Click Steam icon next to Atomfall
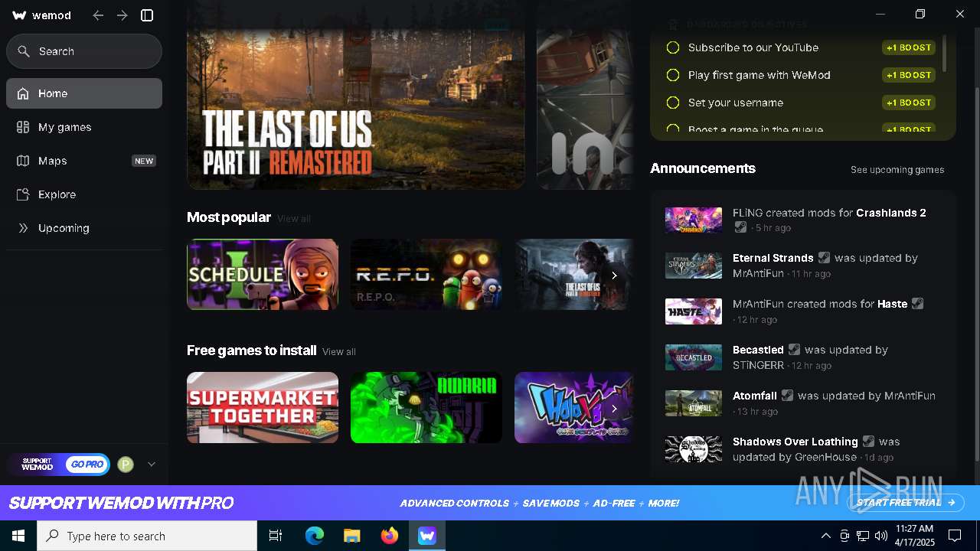 [787, 396]
